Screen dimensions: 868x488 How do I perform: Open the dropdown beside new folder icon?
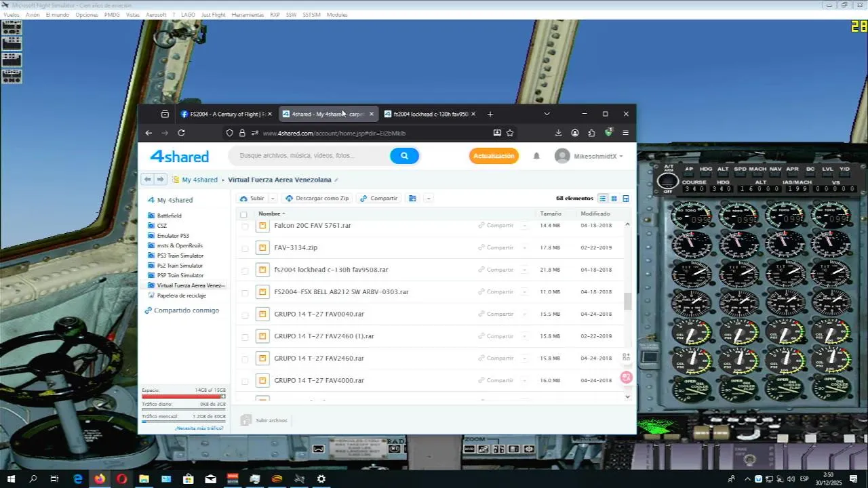tap(429, 199)
